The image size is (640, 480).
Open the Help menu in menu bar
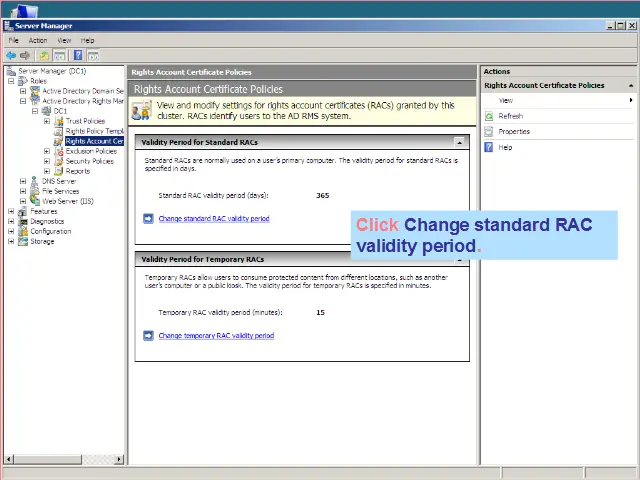(x=87, y=40)
